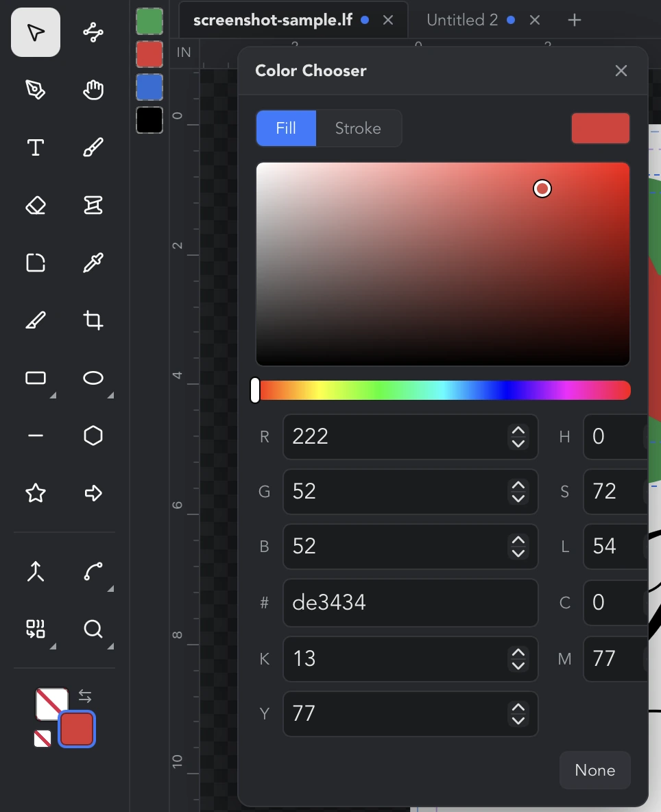Click the C cyan value field
The height and width of the screenshot is (812, 661).
(x=616, y=603)
